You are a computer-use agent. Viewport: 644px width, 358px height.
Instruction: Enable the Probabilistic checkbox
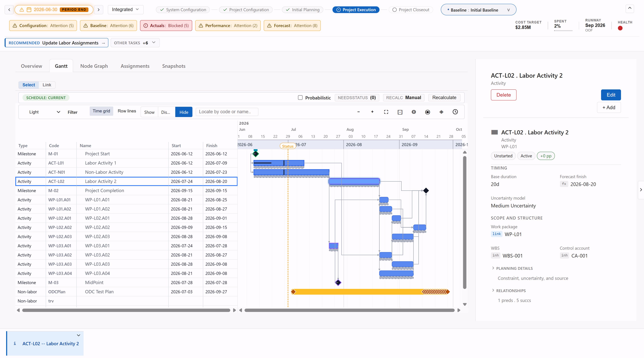[300, 97]
